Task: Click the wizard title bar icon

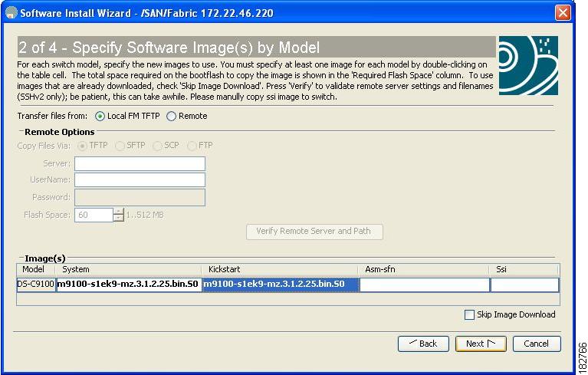Action: [11, 13]
